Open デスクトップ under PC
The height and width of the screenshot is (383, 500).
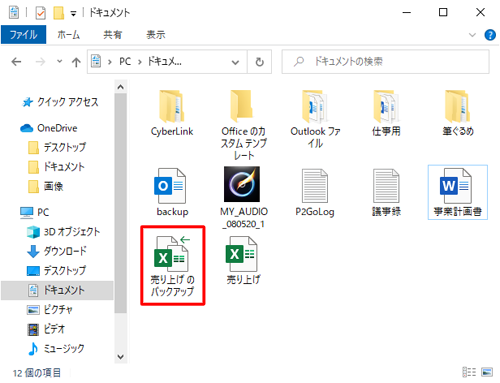57,271
